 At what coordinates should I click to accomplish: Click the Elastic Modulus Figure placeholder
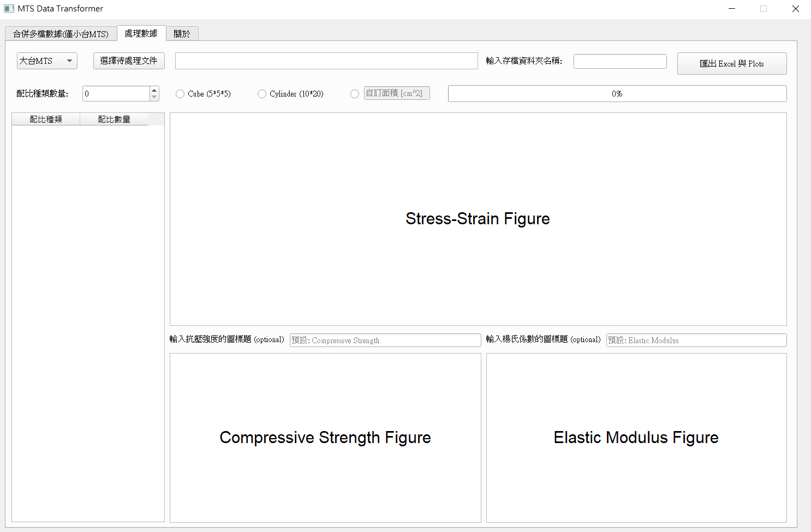[636, 438]
